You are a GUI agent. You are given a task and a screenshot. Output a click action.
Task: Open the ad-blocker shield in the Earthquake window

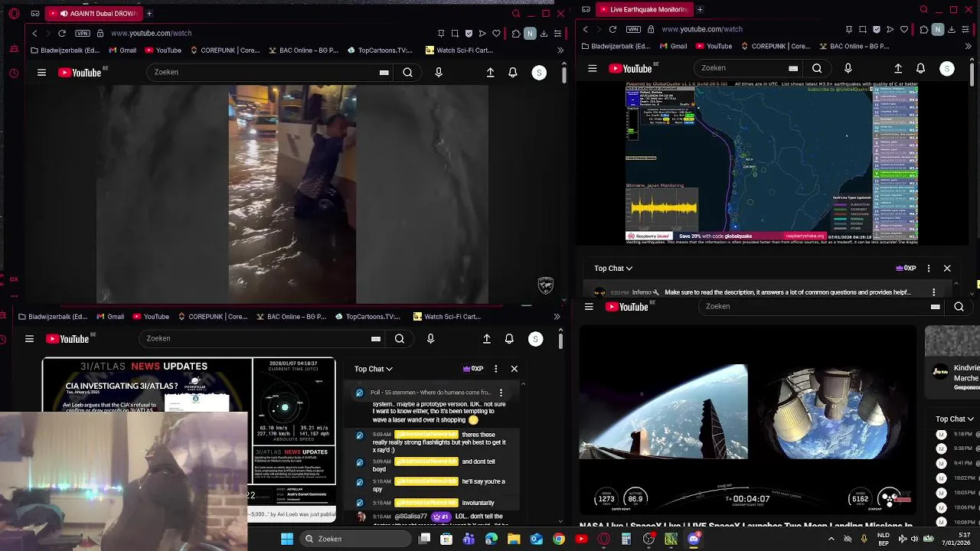point(877,29)
